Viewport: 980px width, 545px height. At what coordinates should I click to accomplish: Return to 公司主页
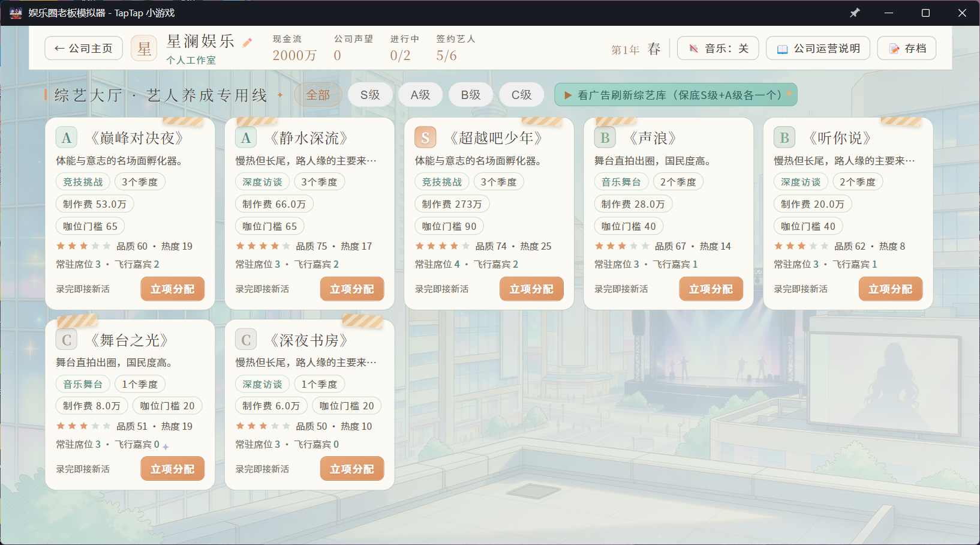tap(83, 48)
